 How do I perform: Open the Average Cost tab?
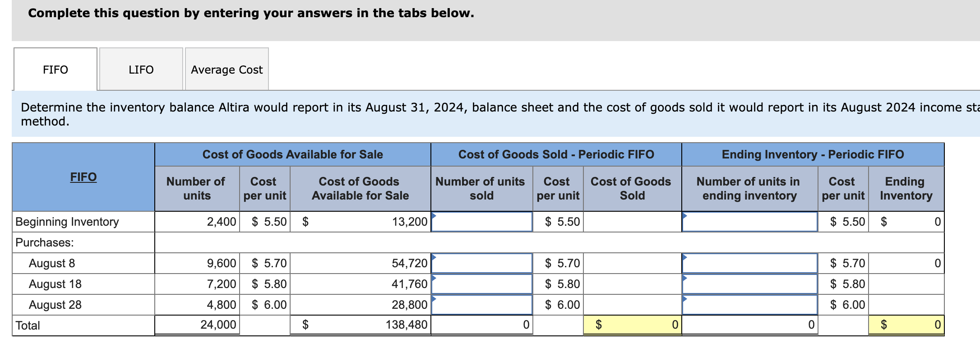click(x=226, y=69)
